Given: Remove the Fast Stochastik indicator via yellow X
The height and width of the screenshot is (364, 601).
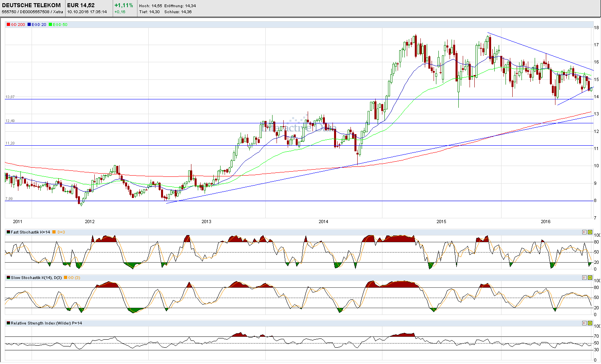Looking at the screenshot, I should pos(589,231).
